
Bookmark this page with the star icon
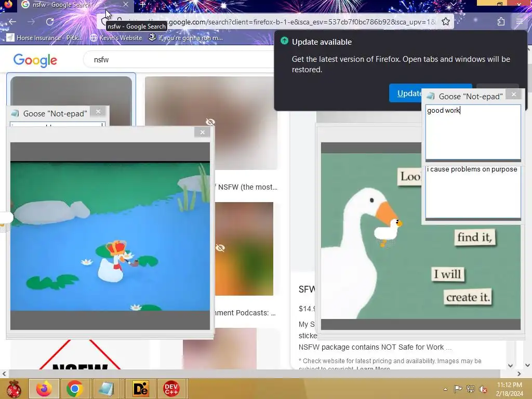(x=445, y=22)
